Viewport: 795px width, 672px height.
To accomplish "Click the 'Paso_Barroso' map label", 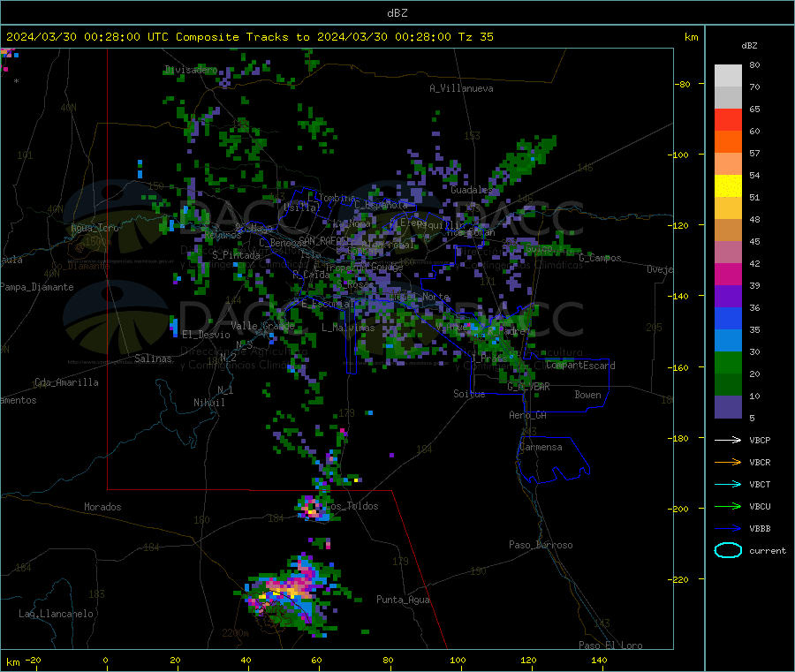I will click(541, 545).
